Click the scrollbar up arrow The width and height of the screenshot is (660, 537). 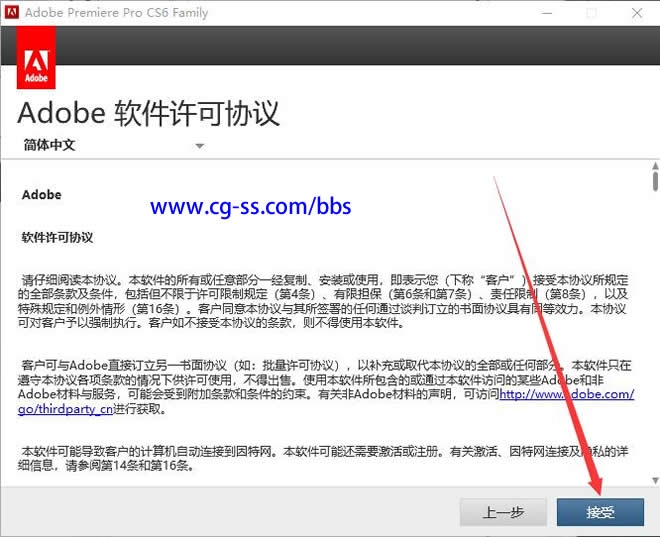pos(654,164)
